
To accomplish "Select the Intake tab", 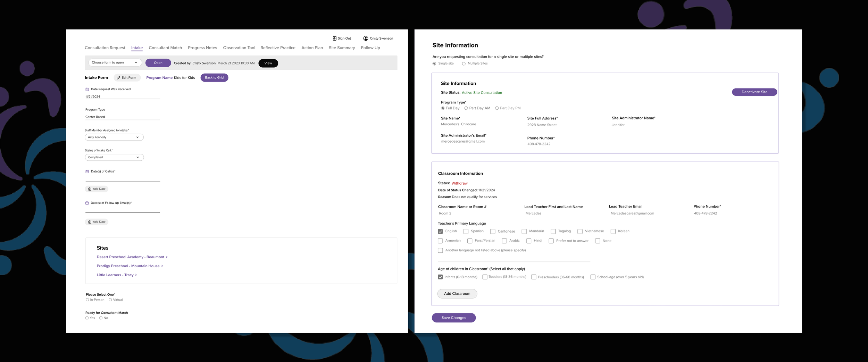I will tap(137, 48).
